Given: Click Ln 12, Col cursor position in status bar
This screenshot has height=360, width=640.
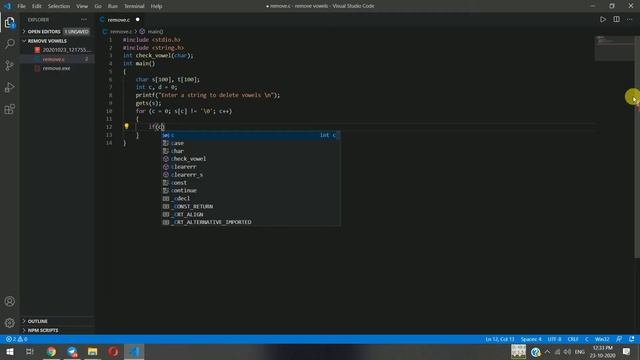Looking at the screenshot, I should click(x=500, y=339).
